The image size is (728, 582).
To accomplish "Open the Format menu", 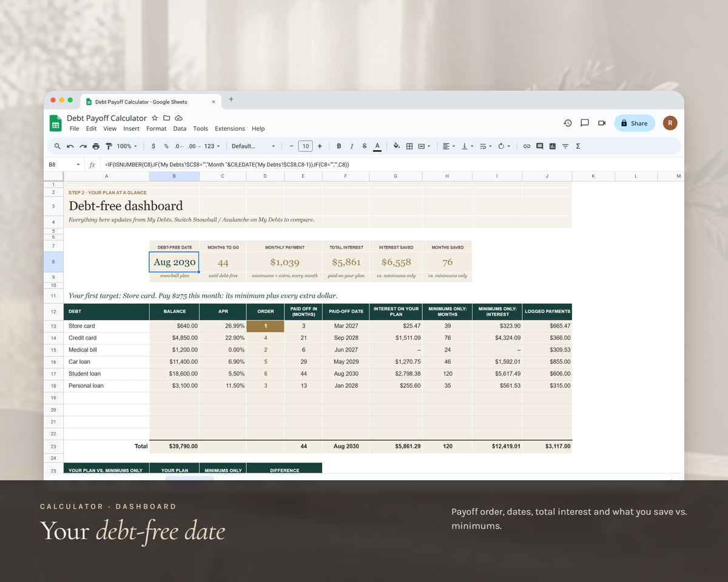I will 156,129.
